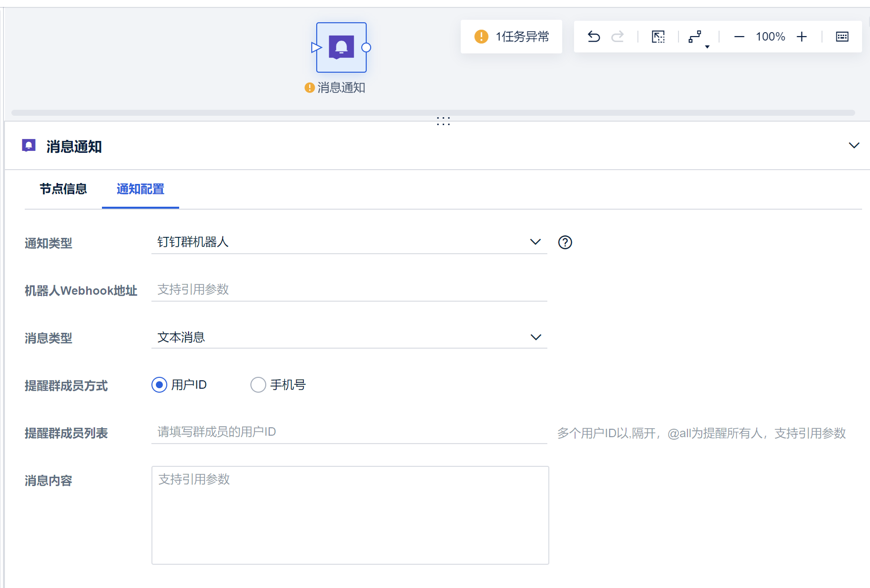Click the three-dot panel resize handle
The image size is (870, 588).
pyautogui.click(x=443, y=121)
